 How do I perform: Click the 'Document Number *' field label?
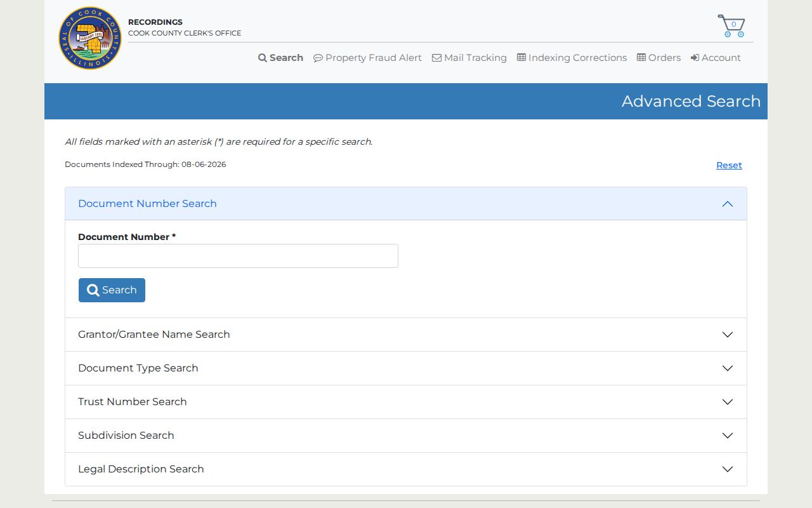(127, 237)
